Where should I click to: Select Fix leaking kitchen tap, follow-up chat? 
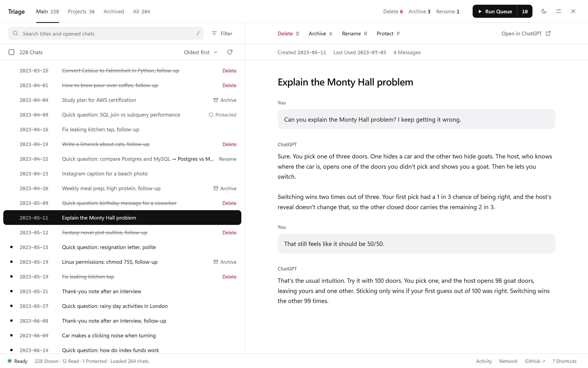tap(122, 129)
